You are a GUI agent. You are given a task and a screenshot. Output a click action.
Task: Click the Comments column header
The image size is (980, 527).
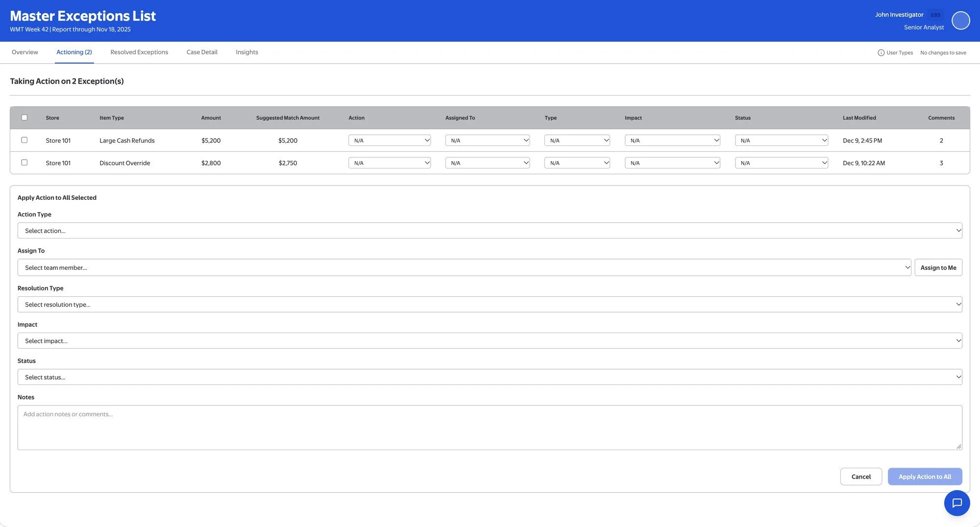click(x=941, y=118)
